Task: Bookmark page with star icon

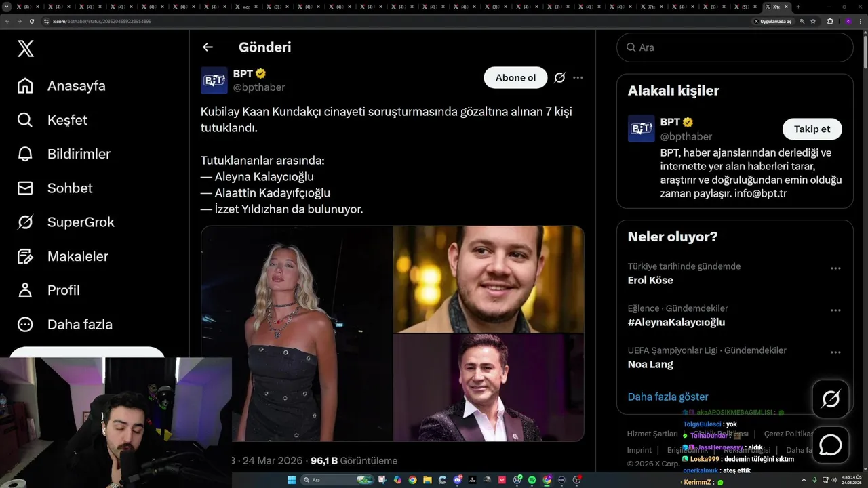Action: pos(813,21)
